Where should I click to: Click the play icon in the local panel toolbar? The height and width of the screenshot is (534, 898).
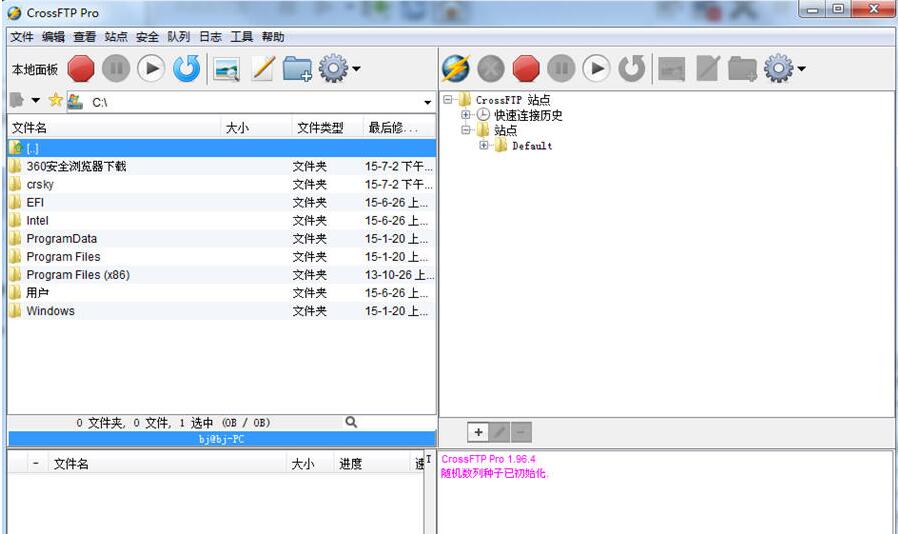click(151, 68)
